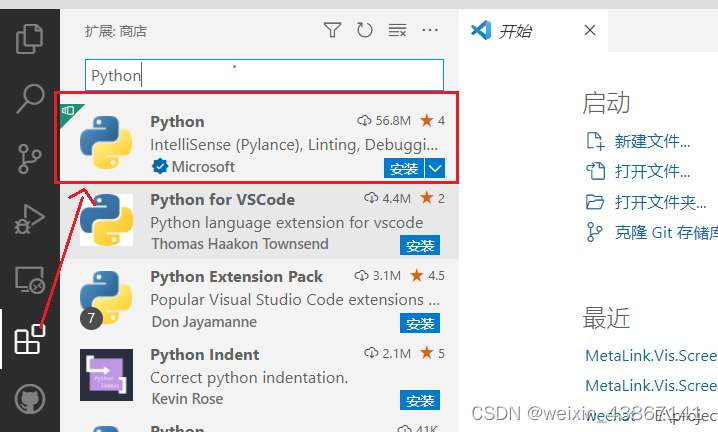Viewport: 718px width, 432px height.
Task: Refresh the extensions list
Action: coord(364,30)
